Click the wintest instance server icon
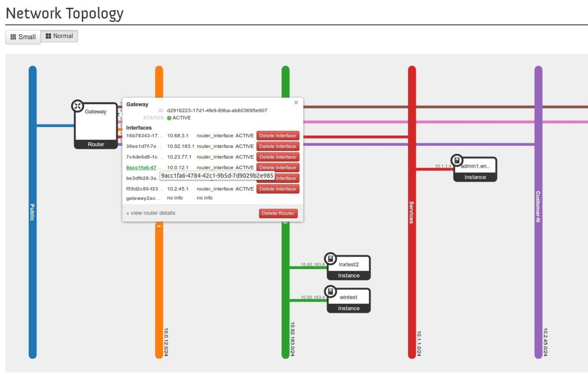 point(330,291)
